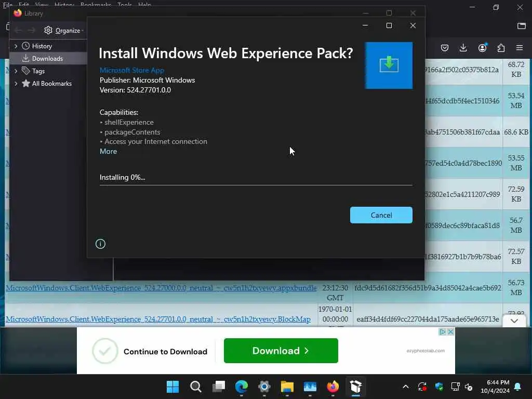Cancel the Web Experience Pack installation

(381, 215)
